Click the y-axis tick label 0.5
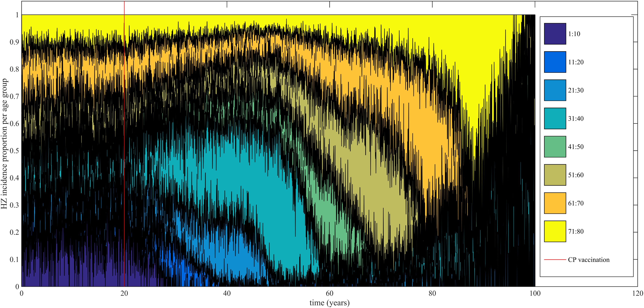644x308 pixels. [x=14, y=151]
